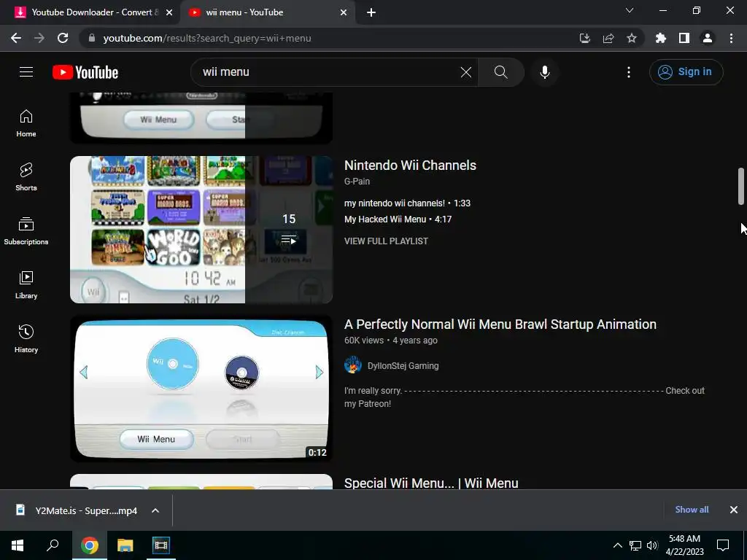Open my nintendo wii channels! video
Screen dimensions: 747x560
click(407, 203)
